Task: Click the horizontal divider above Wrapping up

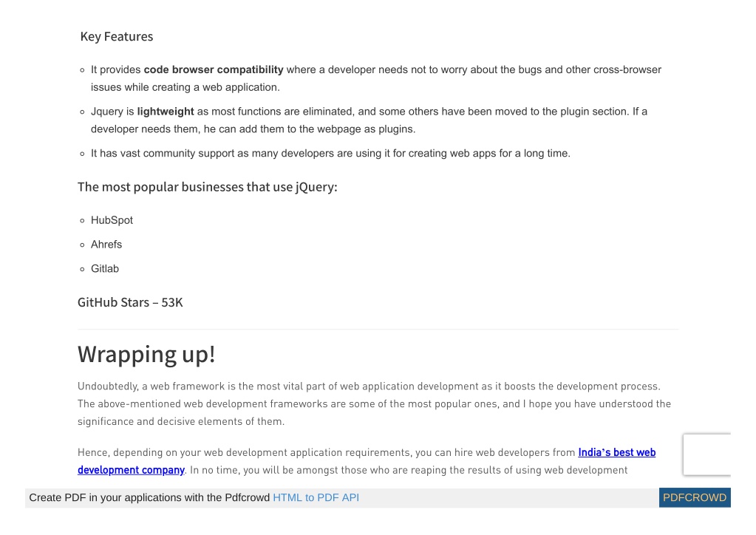Action: 378,329
